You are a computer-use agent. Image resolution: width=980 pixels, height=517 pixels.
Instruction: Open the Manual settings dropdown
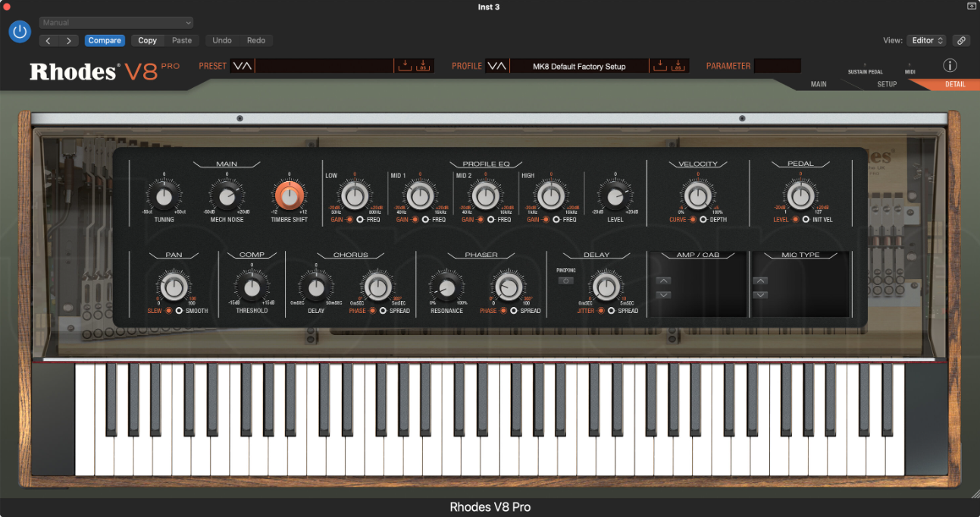[116, 23]
